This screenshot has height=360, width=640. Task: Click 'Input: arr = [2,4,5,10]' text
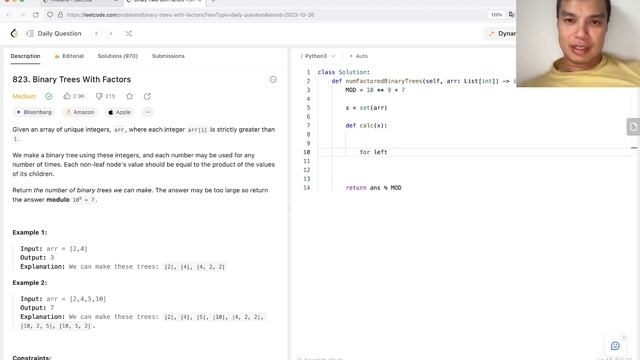pyautogui.click(x=63, y=299)
